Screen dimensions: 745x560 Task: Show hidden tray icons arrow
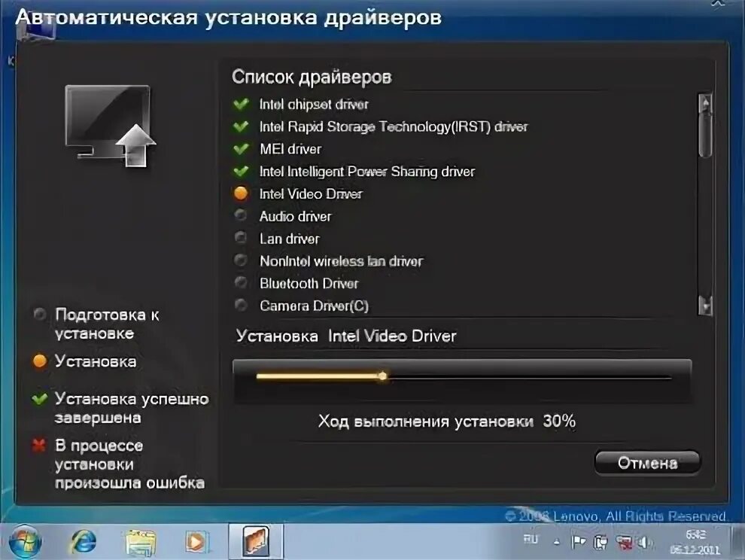coord(556,541)
